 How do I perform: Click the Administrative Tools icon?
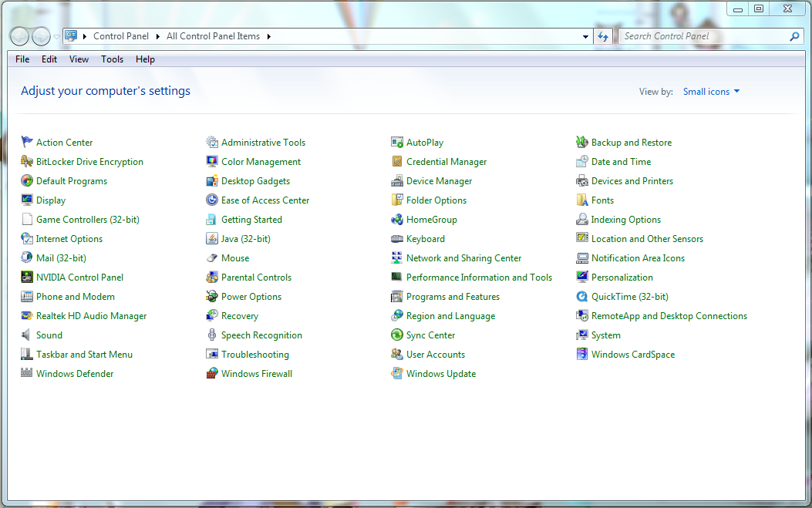point(212,142)
